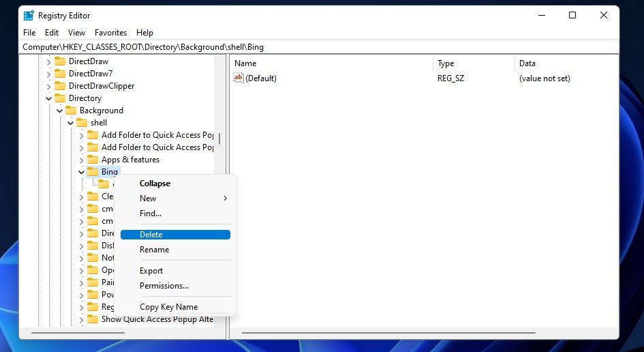Click the DirectDraw folder icon
The width and height of the screenshot is (644, 352).
pyautogui.click(x=60, y=61)
